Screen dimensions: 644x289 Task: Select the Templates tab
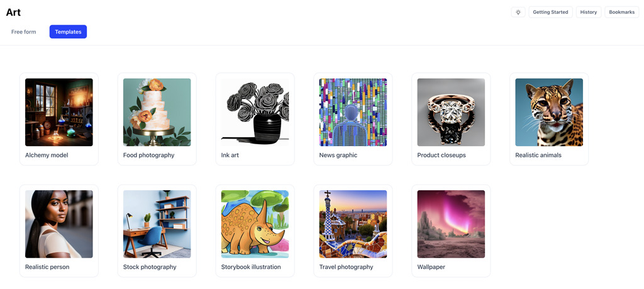(x=68, y=31)
